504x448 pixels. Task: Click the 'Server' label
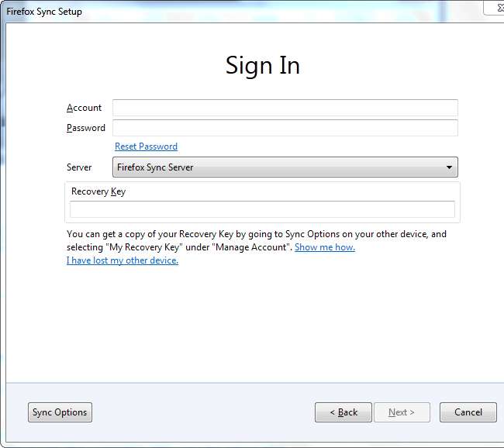(x=79, y=167)
